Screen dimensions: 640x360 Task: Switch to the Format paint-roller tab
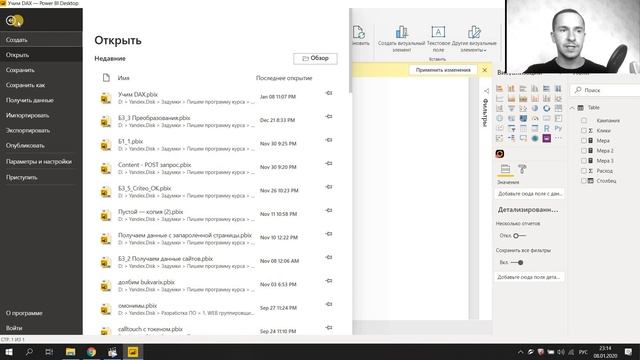[522, 169]
